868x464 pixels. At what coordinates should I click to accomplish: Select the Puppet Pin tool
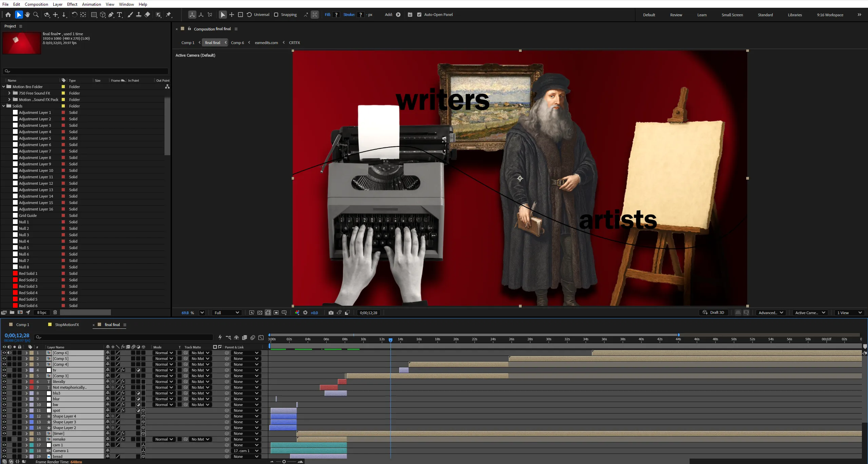point(169,15)
